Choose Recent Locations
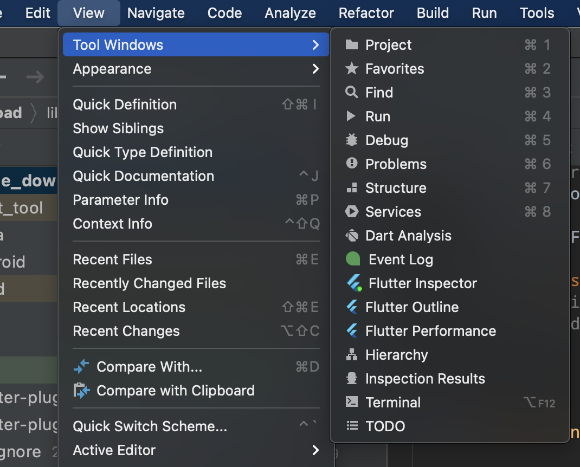The width and height of the screenshot is (580, 467). (196, 307)
